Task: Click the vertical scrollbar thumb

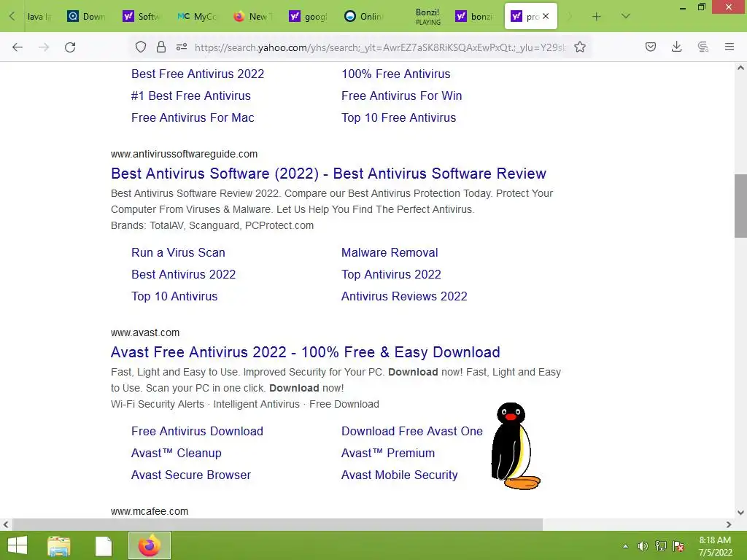Action: click(740, 206)
